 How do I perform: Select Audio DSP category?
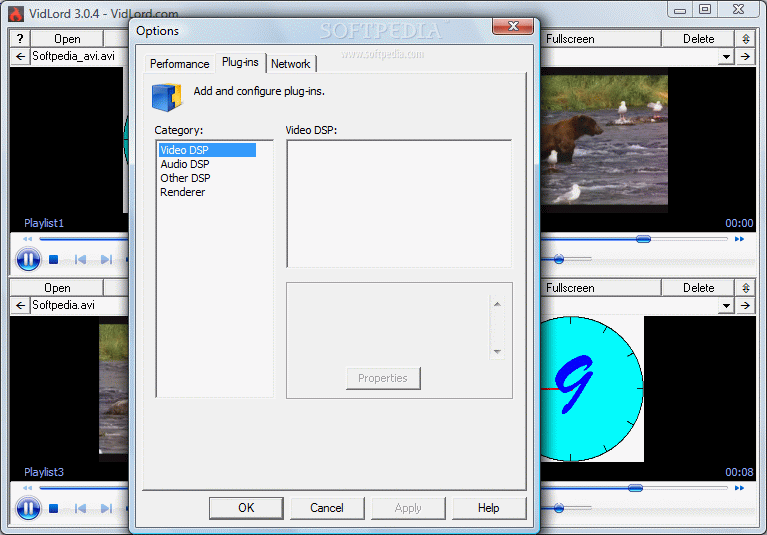coord(185,164)
